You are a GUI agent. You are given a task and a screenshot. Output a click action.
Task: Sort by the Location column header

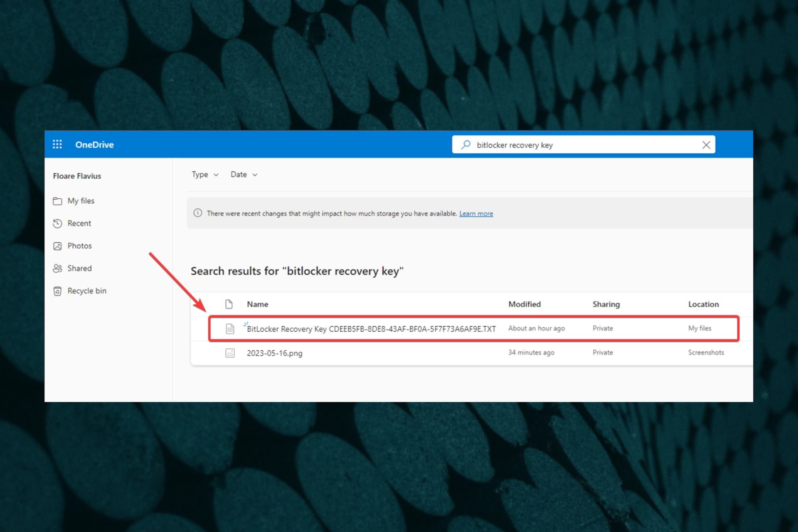[703, 304]
